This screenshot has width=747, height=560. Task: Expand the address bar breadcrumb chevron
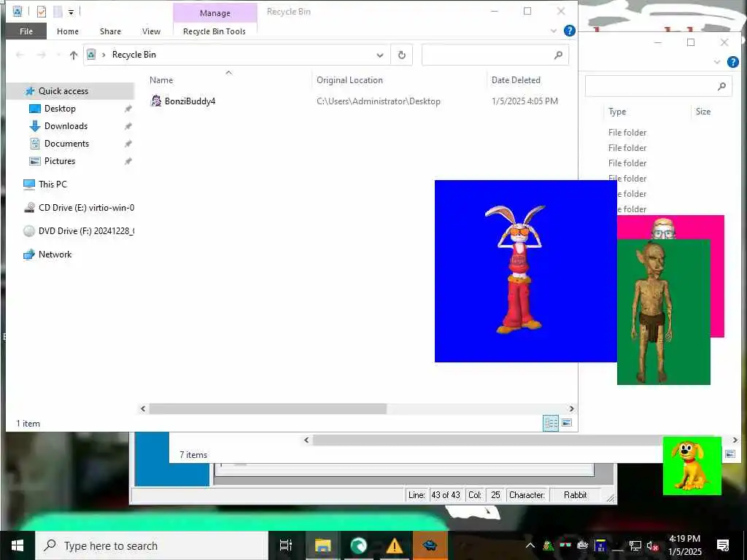(x=104, y=55)
